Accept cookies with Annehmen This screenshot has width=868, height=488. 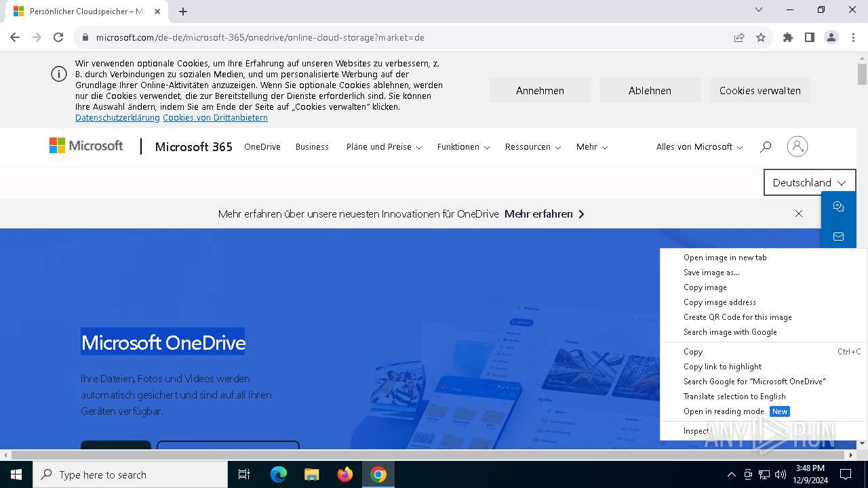[540, 90]
